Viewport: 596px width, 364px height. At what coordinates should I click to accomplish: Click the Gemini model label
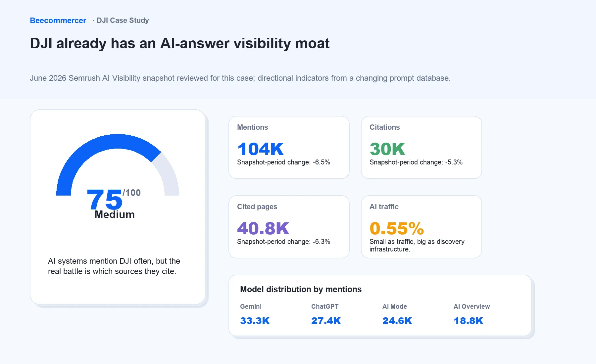[251, 307]
